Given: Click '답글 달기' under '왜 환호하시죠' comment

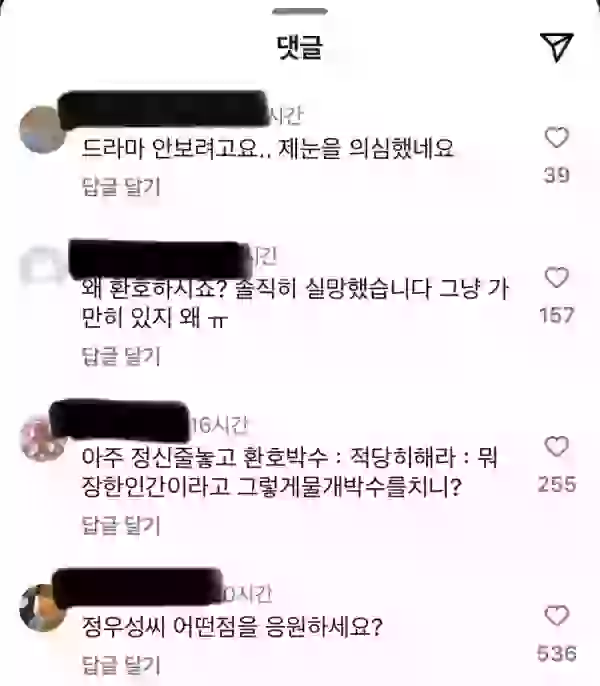Looking at the screenshot, I should click(121, 356).
